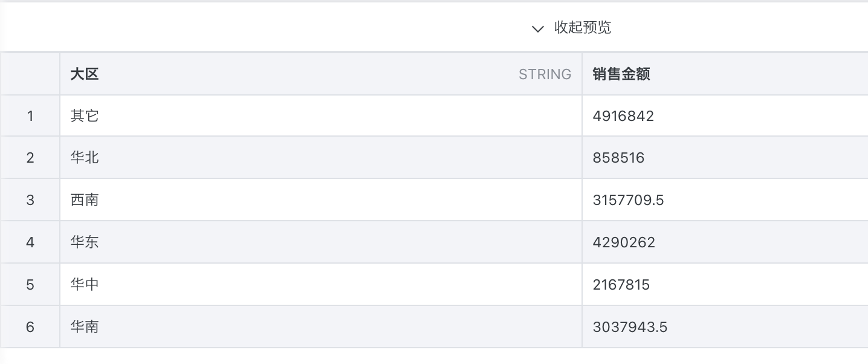This screenshot has width=868, height=364.
Task: Select row number 3
Action: (30, 200)
